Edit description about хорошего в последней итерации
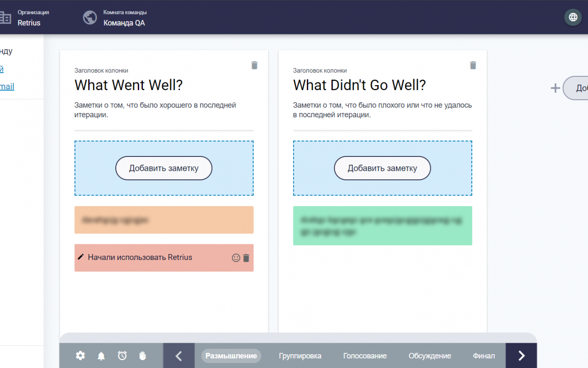The width and height of the screenshot is (588, 368). point(155,110)
